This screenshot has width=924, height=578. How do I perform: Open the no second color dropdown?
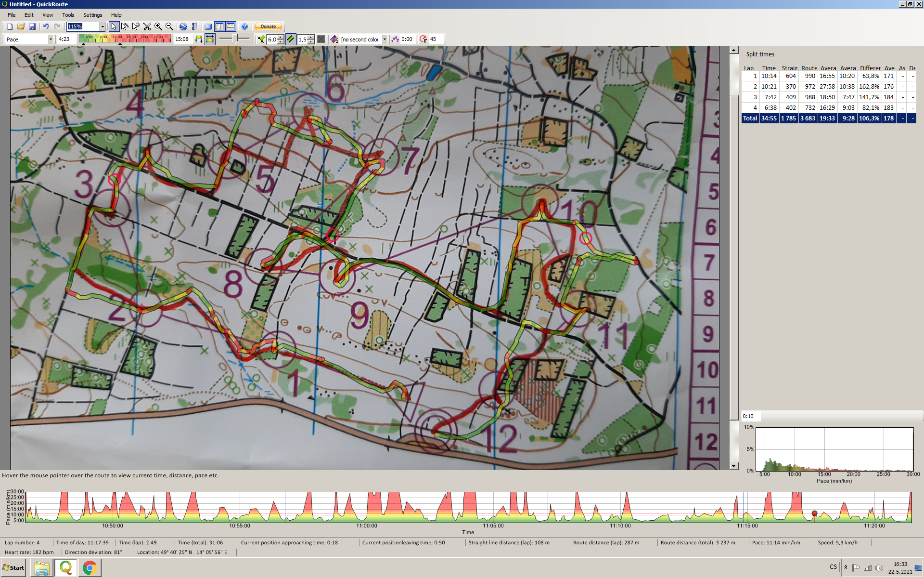tap(385, 39)
